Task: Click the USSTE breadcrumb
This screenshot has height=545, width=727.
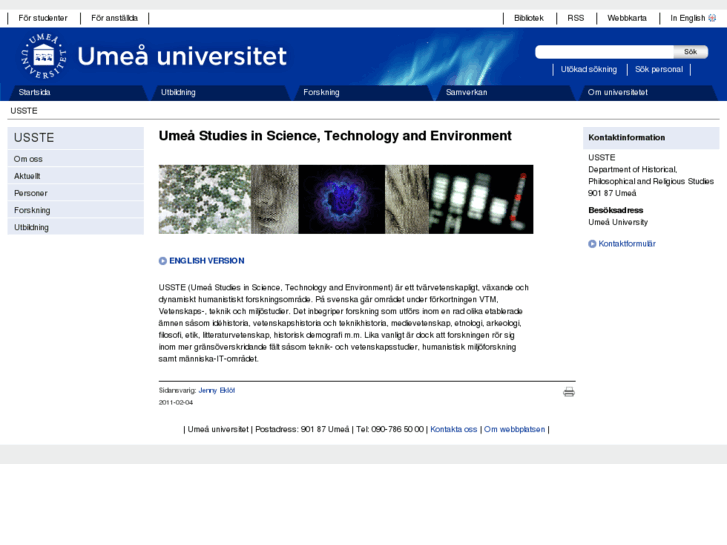Action: pos(24,111)
